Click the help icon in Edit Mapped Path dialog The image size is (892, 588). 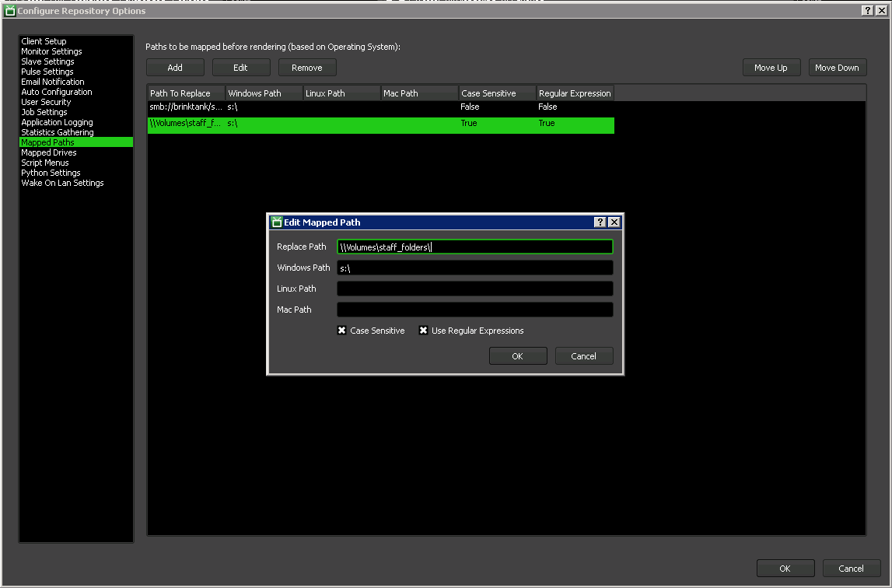600,222
